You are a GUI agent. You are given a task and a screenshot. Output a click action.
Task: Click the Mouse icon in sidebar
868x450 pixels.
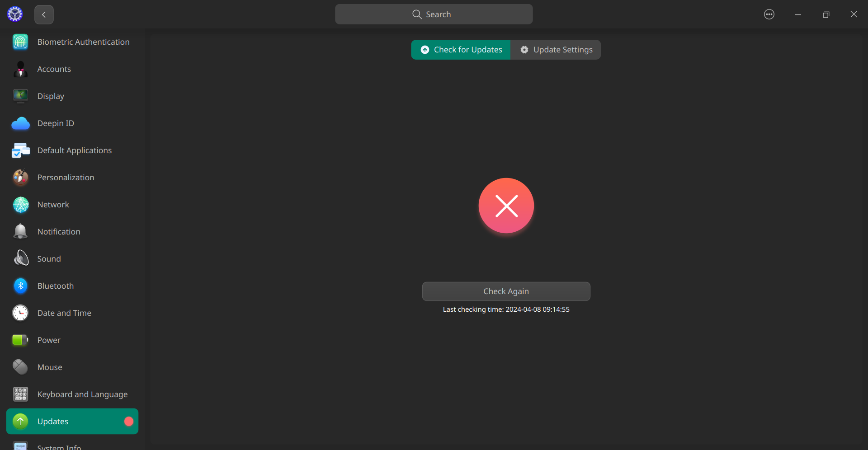click(20, 367)
